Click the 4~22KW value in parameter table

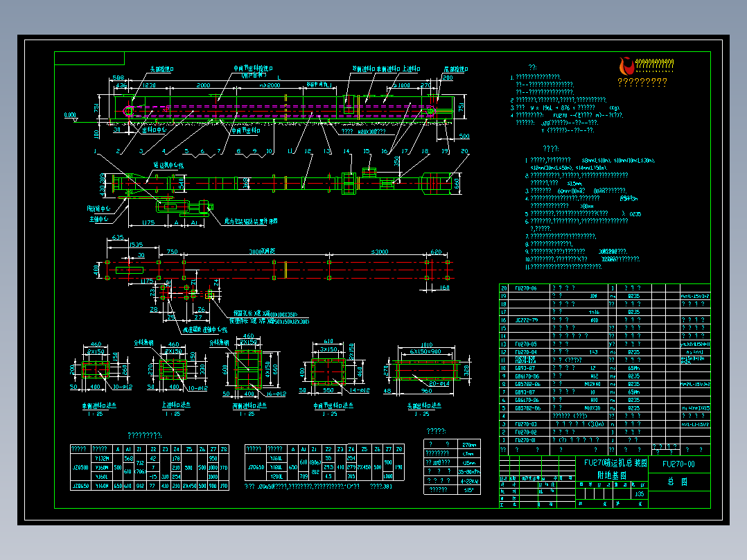[x=468, y=481]
